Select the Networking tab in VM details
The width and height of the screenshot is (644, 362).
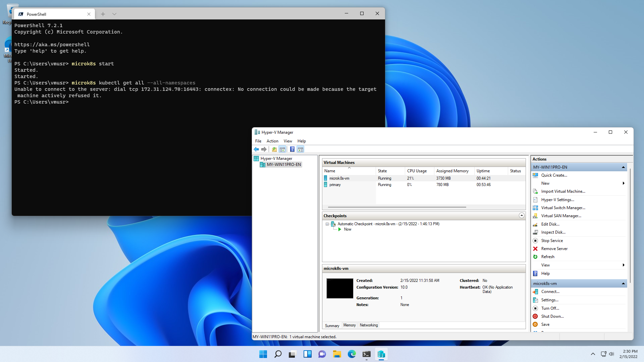(x=369, y=325)
